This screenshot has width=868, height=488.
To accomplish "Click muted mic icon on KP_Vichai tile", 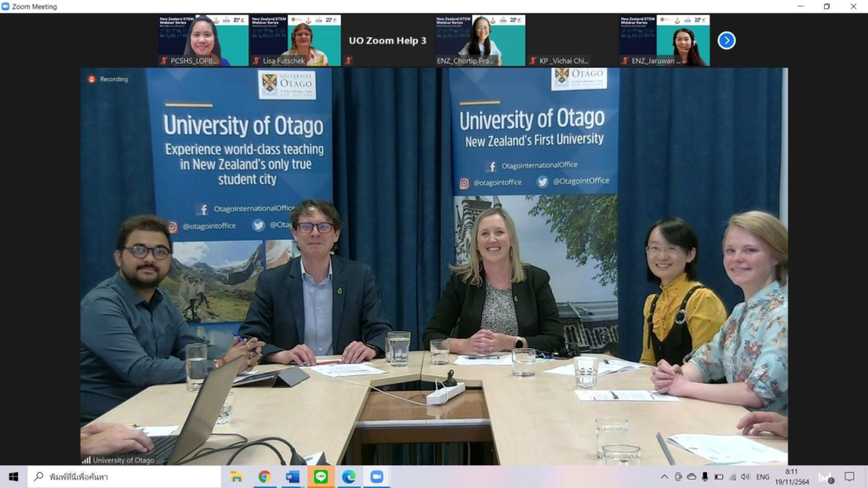I will click(x=533, y=61).
